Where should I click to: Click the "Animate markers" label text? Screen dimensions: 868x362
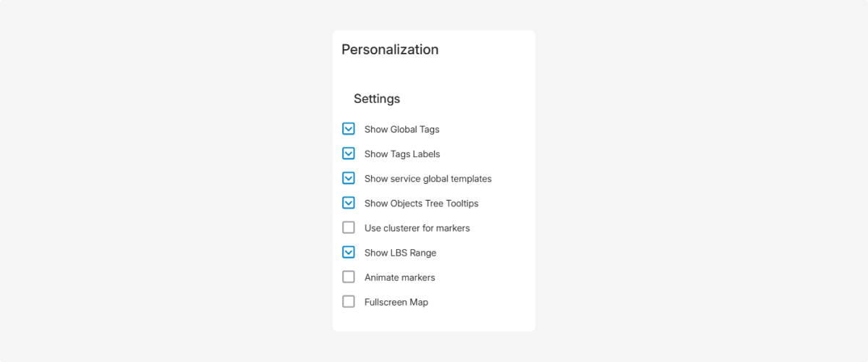pos(399,277)
